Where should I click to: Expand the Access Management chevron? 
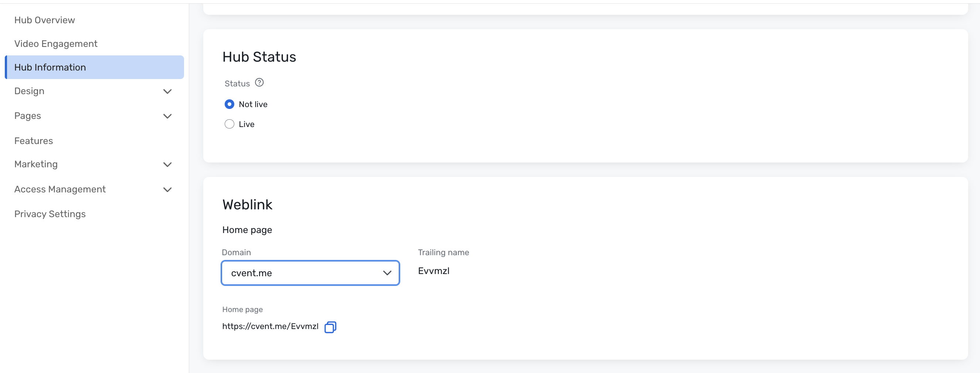click(x=167, y=189)
